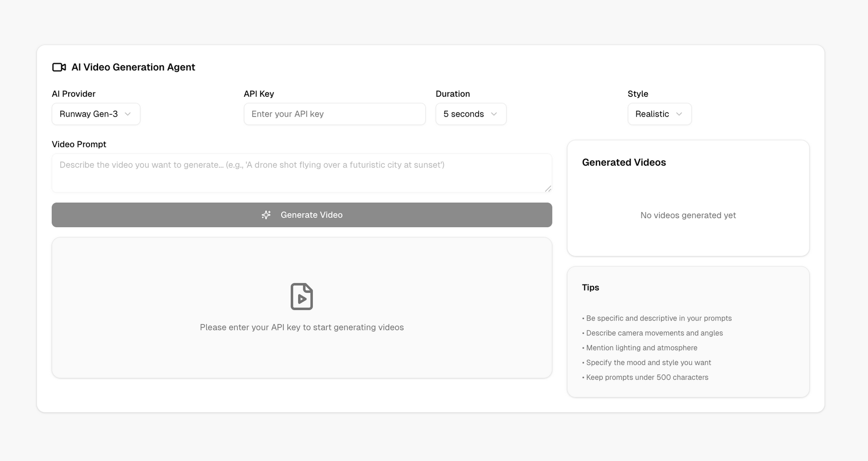The height and width of the screenshot is (461, 868).
Task: Click the chevron beside Realistic style
Action: [679, 114]
